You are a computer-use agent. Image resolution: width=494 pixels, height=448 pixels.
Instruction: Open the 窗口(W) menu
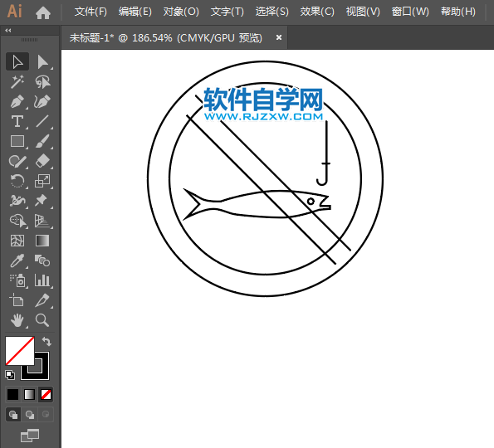(410, 12)
